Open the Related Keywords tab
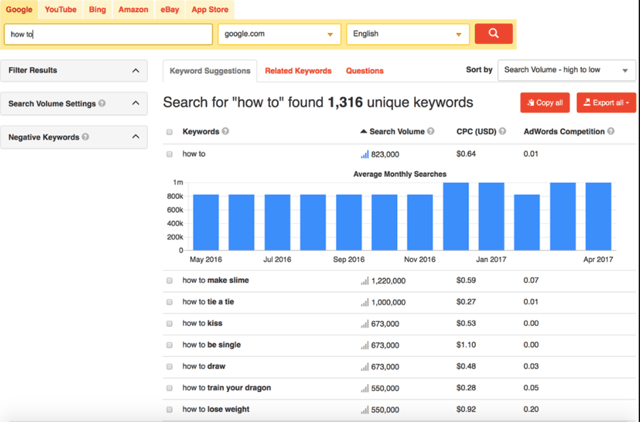This screenshot has width=640, height=422. [x=298, y=71]
